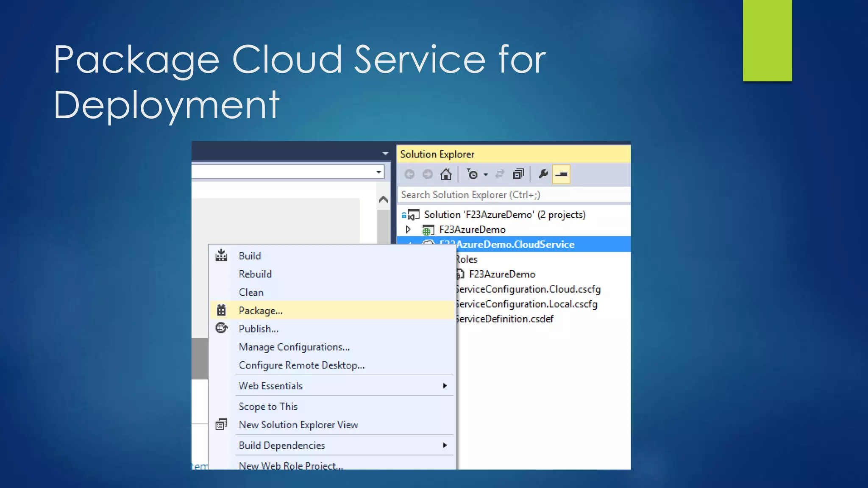This screenshot has height=488, width=868.
Task: Select ServiceDefinition.csdef in the tree
Action: [x=504, y=319]
